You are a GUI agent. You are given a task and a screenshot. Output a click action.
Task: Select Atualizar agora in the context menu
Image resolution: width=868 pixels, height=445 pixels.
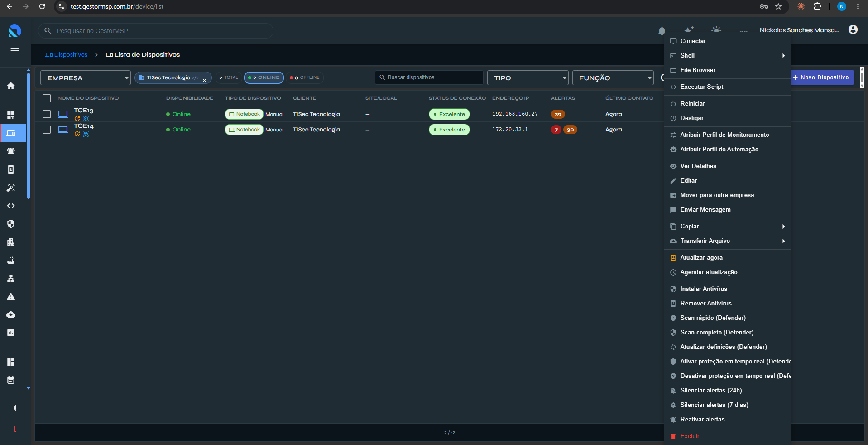click(x=728, y=258)
